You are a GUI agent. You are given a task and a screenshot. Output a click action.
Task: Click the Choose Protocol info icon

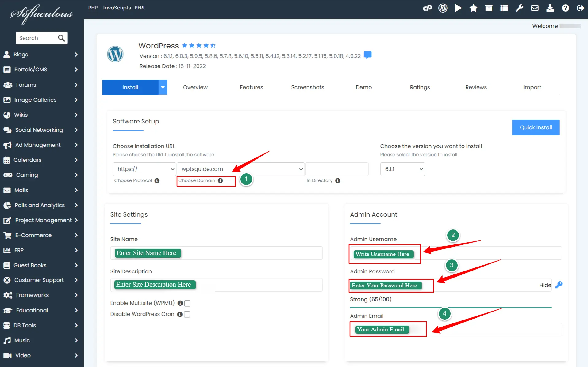(x=157, y=181)
